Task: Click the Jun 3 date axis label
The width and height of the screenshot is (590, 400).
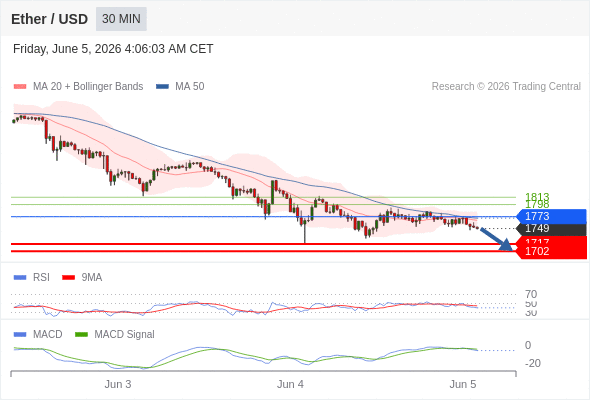Action: tap(118, 384)
